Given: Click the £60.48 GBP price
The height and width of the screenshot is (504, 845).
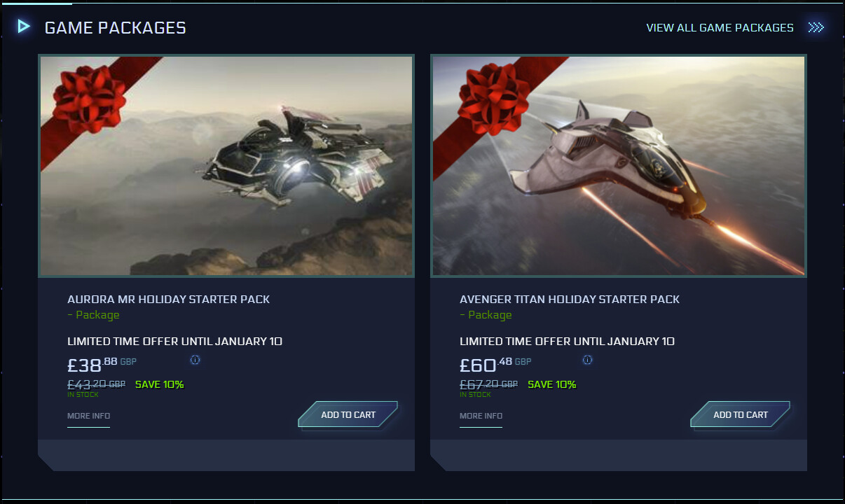Looking at the screenshot, I should tap(495, 365).
